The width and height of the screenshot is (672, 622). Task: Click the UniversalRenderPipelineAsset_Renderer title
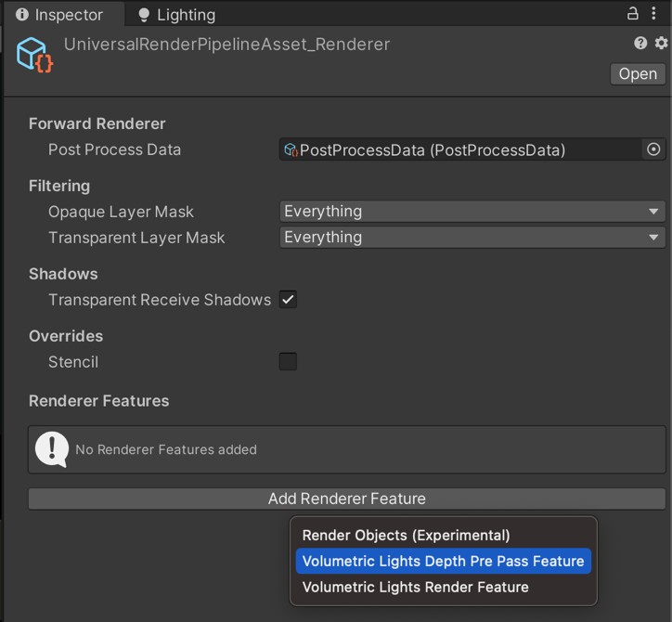tap(226, 45)
